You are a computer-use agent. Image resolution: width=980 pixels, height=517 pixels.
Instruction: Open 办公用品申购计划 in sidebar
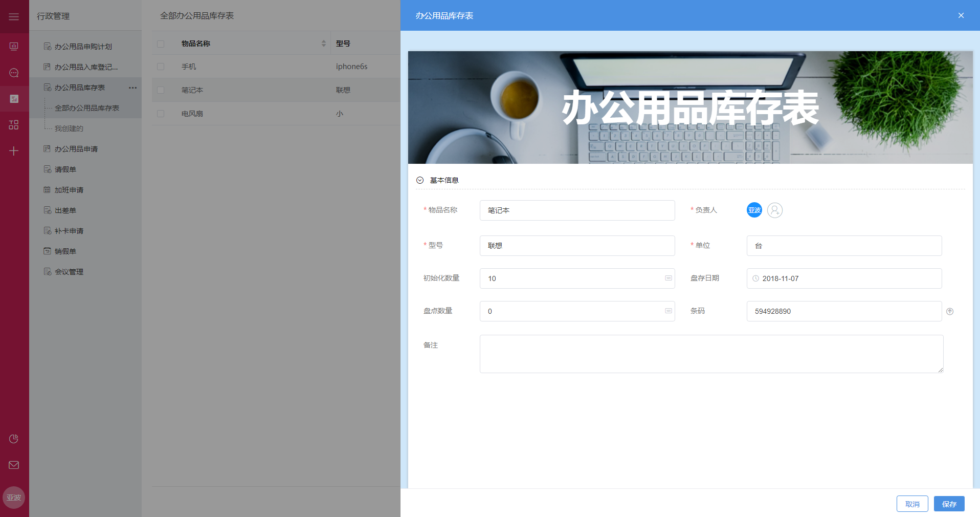click(x=83, y=47)
